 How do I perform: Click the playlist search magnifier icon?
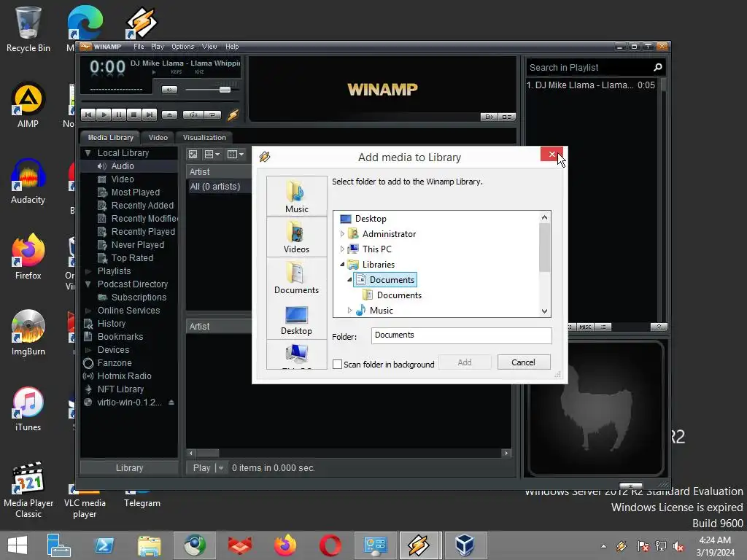click(x=657, y=68)
